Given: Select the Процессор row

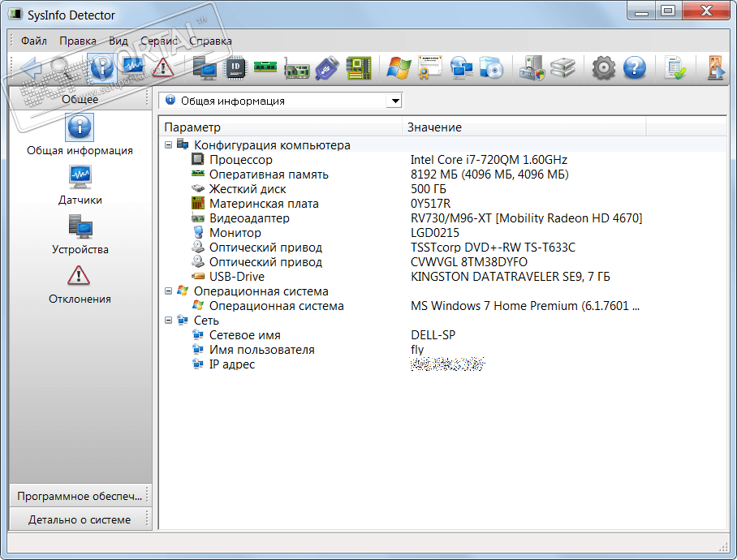Looking at the screenshot, I should click(442, 160).
